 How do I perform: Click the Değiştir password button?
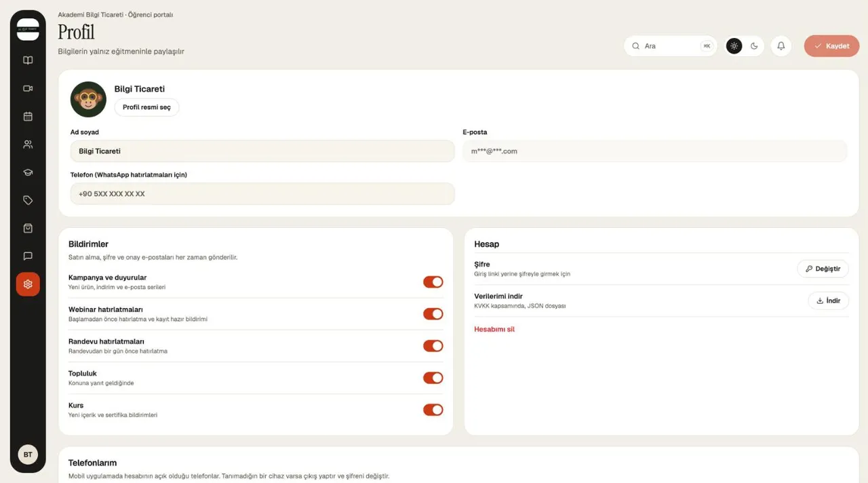point(823,269)
